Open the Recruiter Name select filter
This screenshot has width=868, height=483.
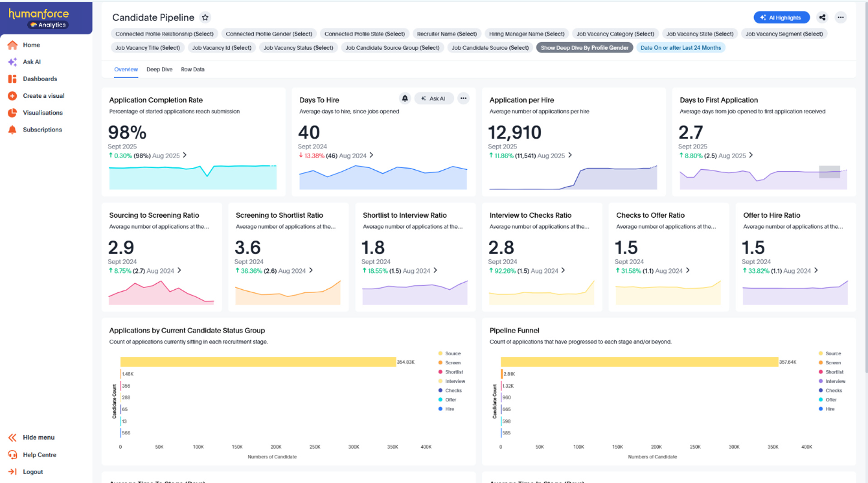click(447, 33)
